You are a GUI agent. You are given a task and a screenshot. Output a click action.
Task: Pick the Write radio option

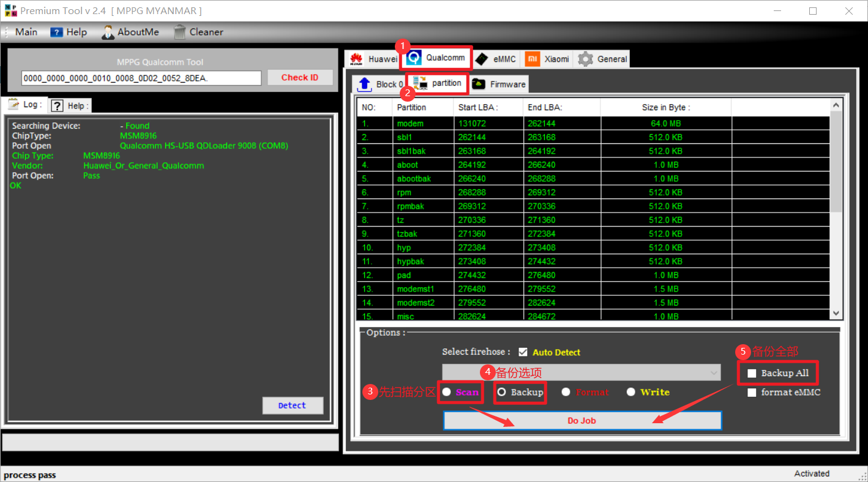pos(631,392)
